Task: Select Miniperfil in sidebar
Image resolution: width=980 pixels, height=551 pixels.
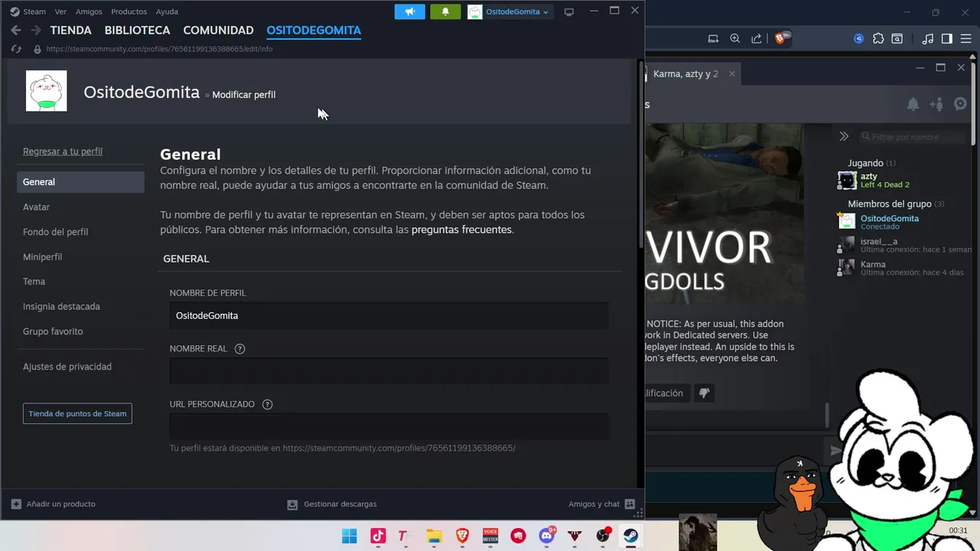Action: coord(42,257)
